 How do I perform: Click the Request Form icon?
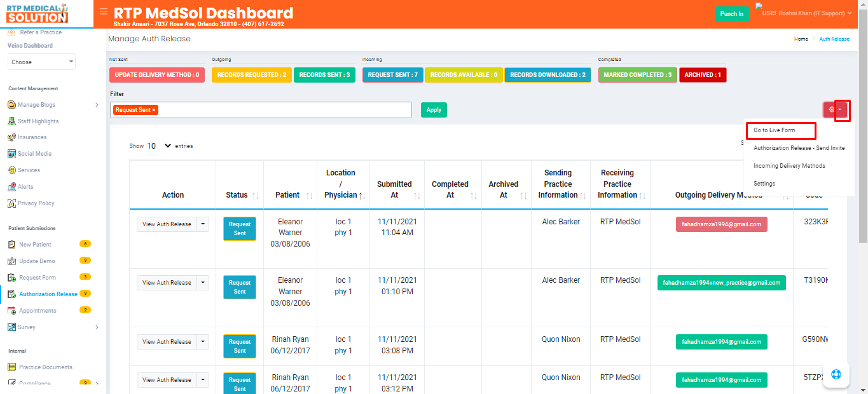tap(11, 278)
